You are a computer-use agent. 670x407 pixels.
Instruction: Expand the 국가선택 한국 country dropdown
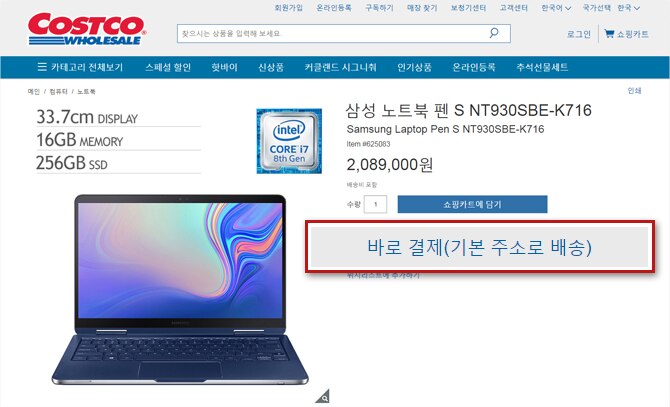pos(611,8)
